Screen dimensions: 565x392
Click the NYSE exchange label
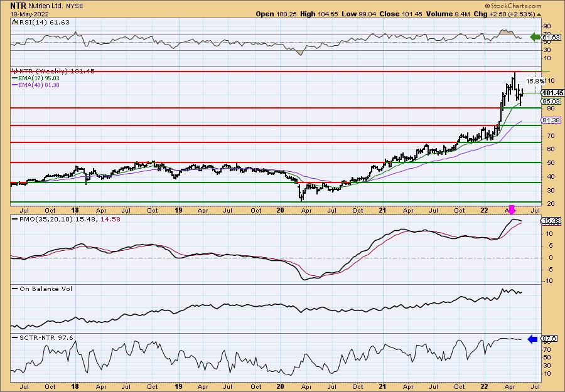coord(74,6)
